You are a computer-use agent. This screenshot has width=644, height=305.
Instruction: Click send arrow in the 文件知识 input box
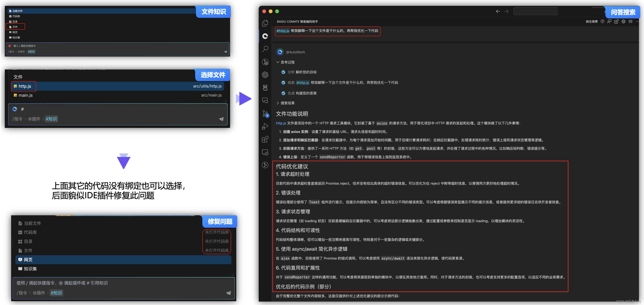pyautogui.click(x=225, y=52)
